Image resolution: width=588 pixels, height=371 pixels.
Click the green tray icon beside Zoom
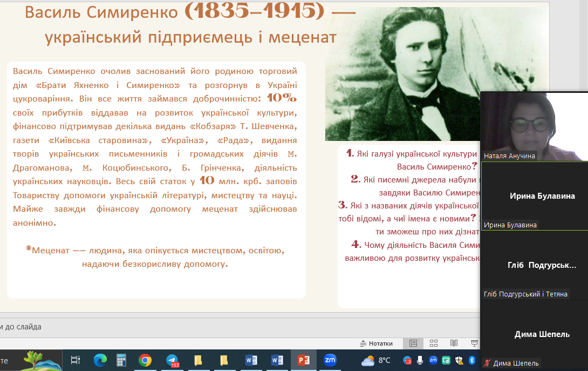[x=446, y=361]
